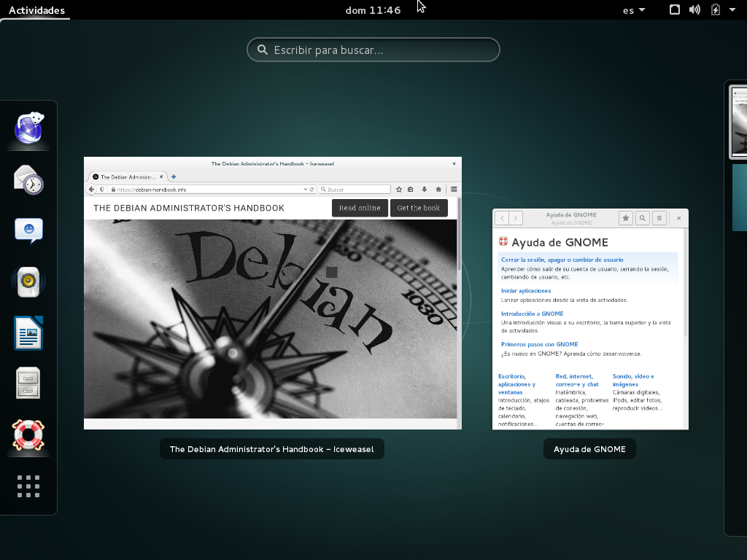The height and width of the screenshot is (560, 747).
Task: Open the 'Introducción a GNOME' link
Action: 532,314
